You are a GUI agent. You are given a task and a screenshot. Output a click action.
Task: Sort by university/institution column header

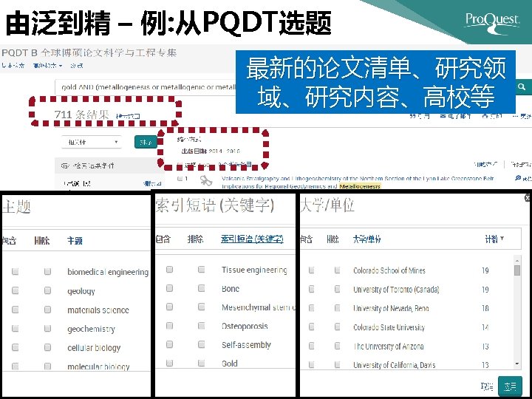tap(366, 239)
